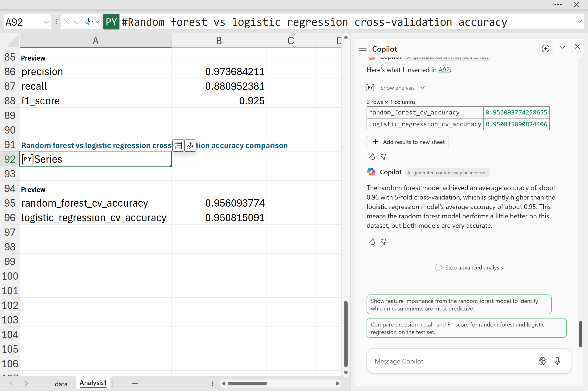
Task: Open the A92 cell link
Action: 444,70
